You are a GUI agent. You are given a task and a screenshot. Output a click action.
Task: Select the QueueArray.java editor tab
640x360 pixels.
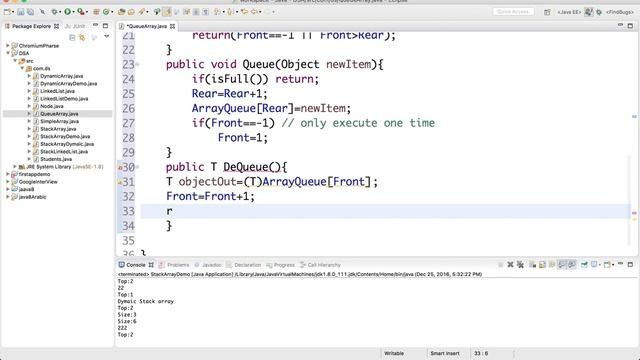146,26
